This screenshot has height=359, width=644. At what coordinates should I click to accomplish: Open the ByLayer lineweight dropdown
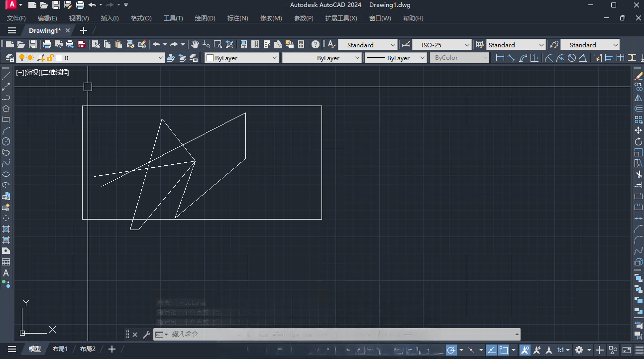pyautogui.click(x=422, y=58)
